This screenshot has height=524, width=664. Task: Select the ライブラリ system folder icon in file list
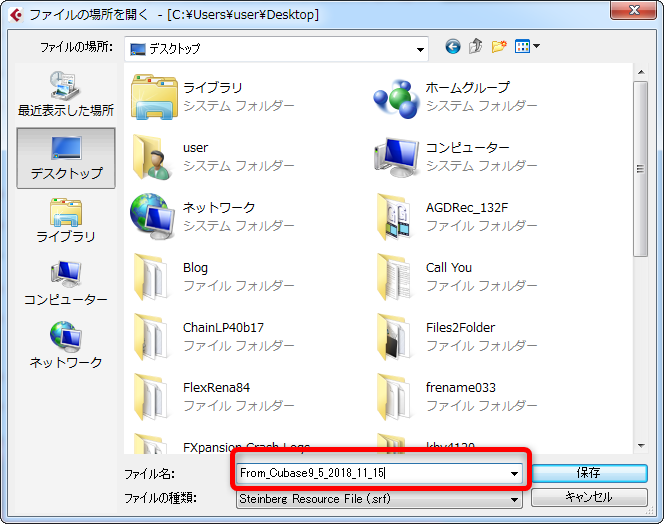154,97
